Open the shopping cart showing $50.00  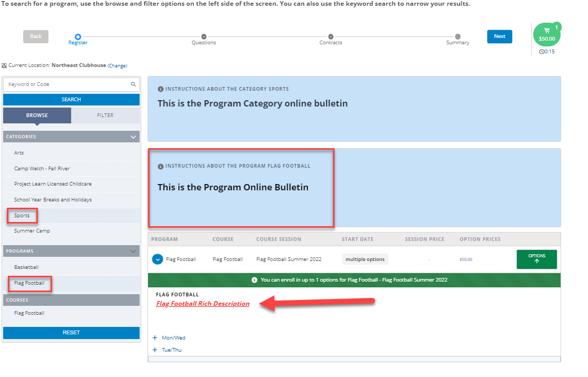[547, 35]
